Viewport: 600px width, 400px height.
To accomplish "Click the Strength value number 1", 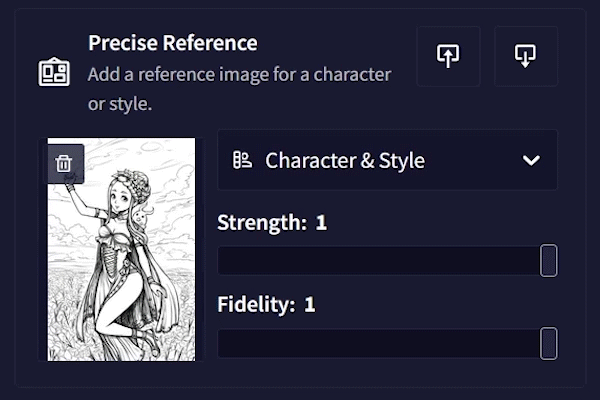I will coord(321,222).
